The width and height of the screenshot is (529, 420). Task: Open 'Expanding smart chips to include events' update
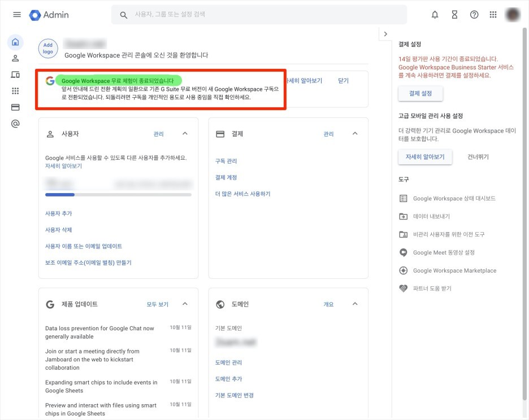[101, 387]
